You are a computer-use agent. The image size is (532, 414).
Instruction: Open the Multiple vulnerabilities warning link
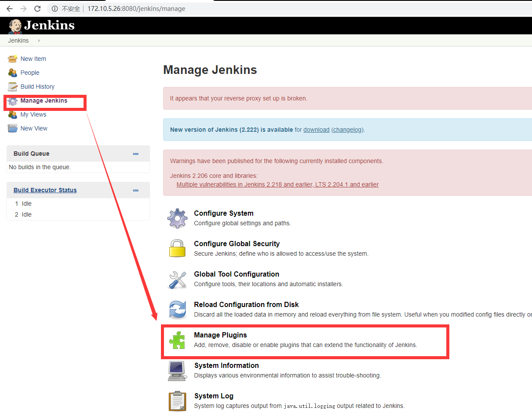click(x=278, y=184)
